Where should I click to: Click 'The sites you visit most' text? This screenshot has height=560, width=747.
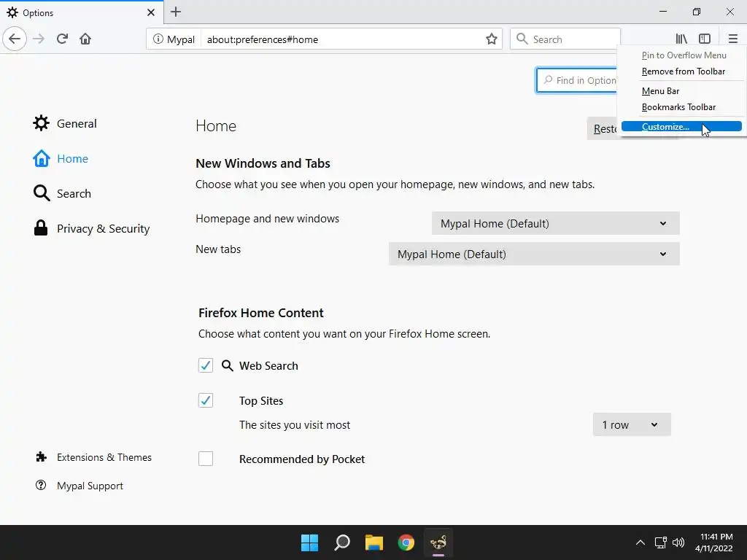pos(295,425)
